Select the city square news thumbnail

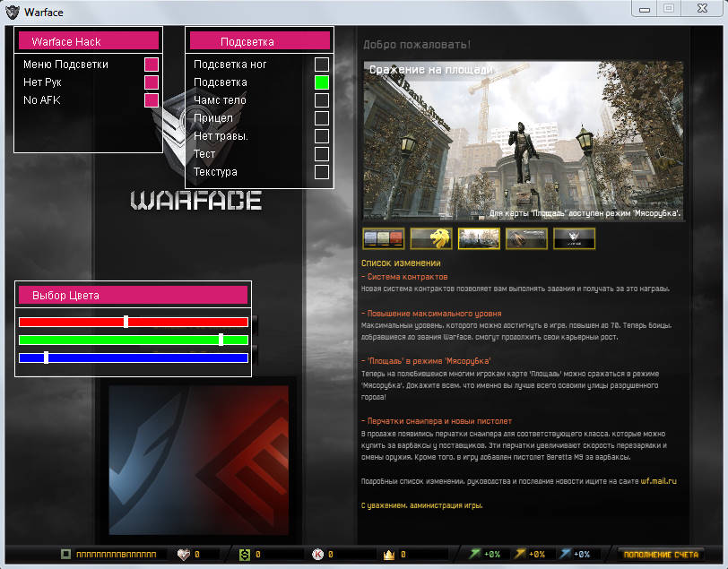[479, 238]
